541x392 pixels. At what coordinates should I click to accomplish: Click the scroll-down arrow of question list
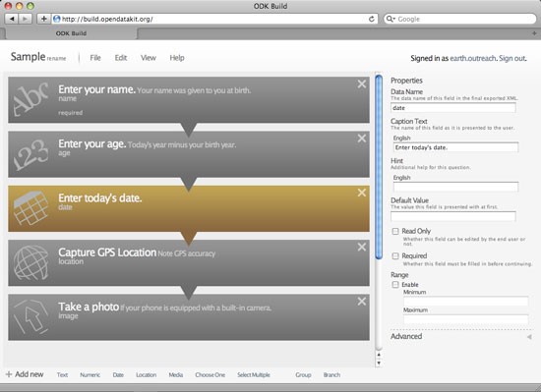pyautogui.click(x=379, y=364)
